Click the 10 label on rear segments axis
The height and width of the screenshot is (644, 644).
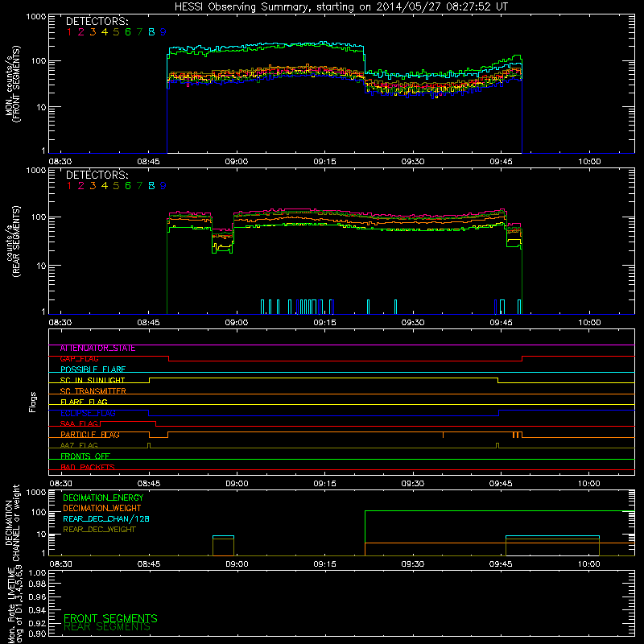(41, 266)
